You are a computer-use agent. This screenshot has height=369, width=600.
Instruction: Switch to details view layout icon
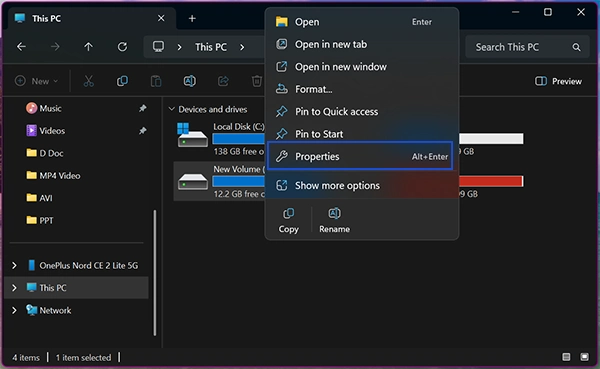pos(566,357)
